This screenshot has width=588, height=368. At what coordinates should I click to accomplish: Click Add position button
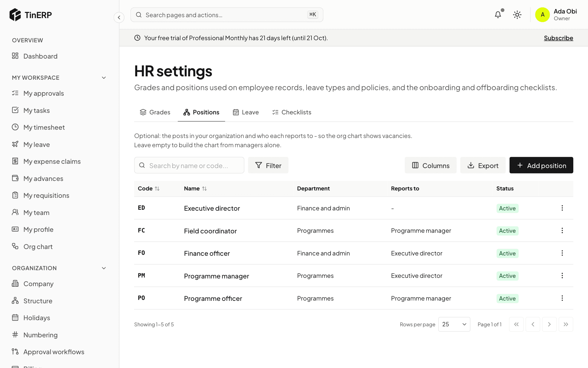click(x=541, y=165)
